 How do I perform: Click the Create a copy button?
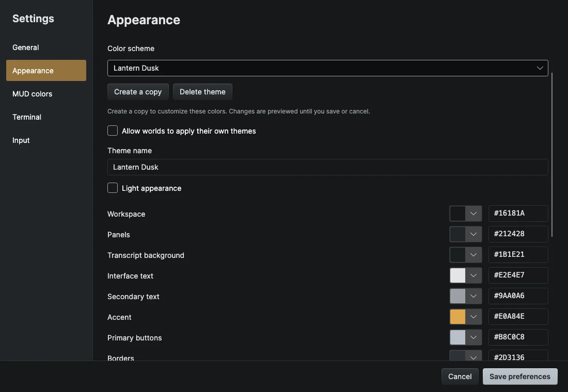click(x=138, y=92)
